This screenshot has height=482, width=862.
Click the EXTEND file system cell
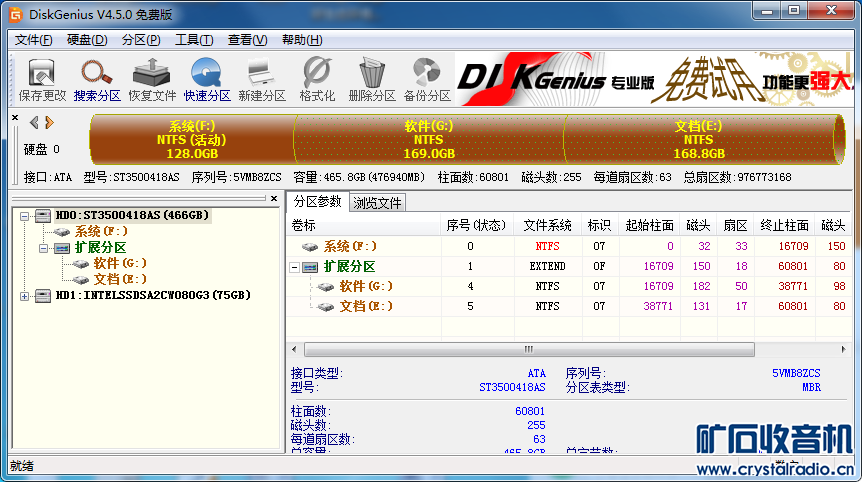[x=548, y=267]
